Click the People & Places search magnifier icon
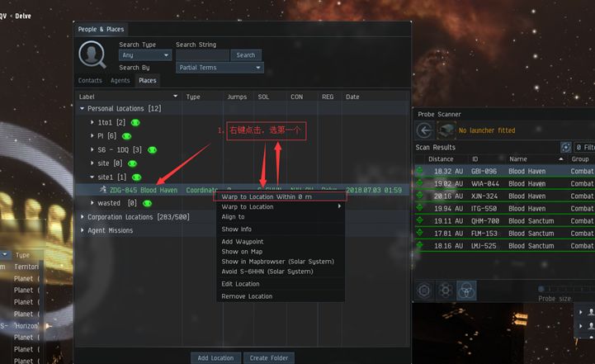The width and height of the screenshot is (595, 364). [92, 54]
